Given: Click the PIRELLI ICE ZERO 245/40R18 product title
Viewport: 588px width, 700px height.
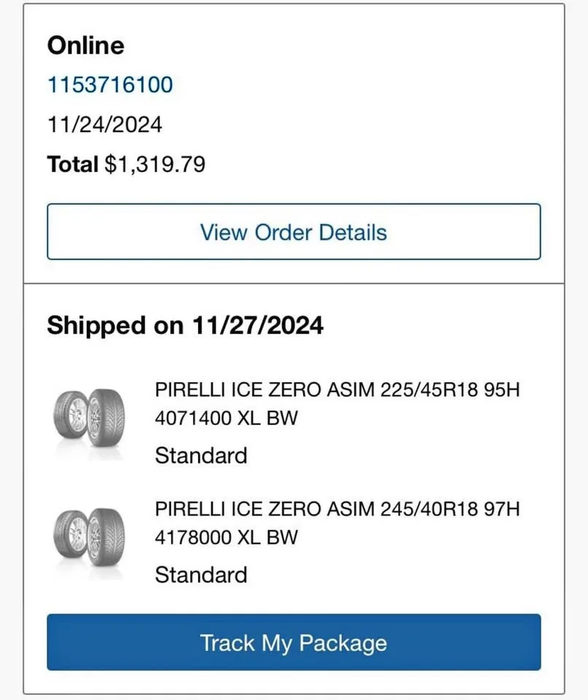Looking at the screenshot, I should point(337,509).
